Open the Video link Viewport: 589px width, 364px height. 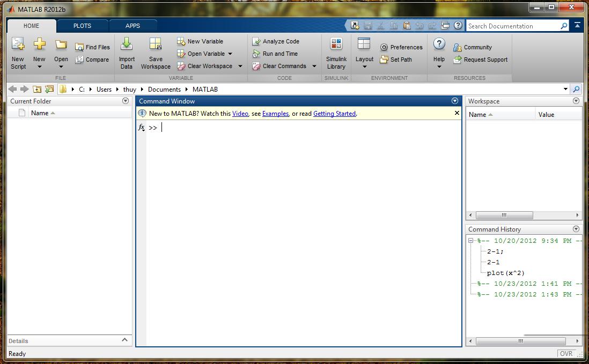tap(240, 114)
